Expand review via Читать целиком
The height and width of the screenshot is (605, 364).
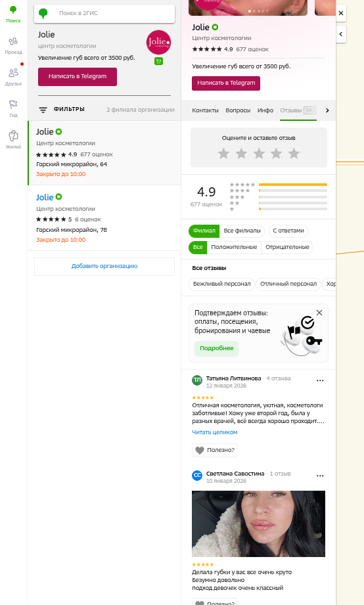[215, 432]
